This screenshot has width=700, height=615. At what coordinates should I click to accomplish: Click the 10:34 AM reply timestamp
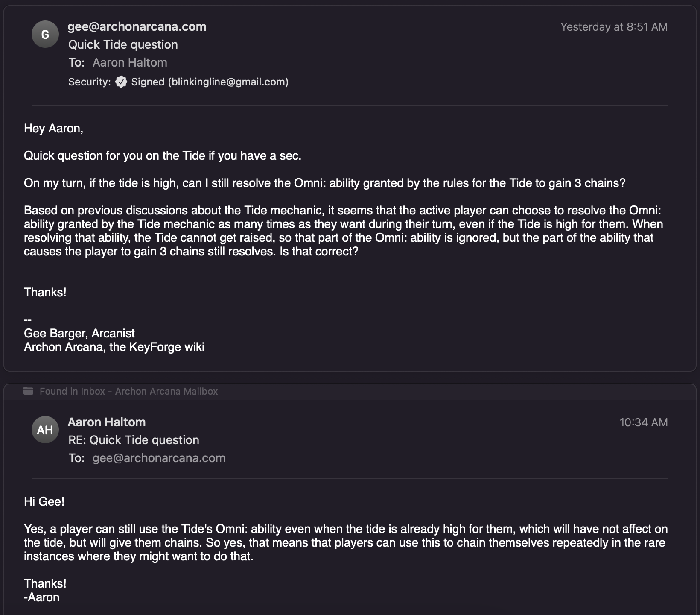click(643, 422)
